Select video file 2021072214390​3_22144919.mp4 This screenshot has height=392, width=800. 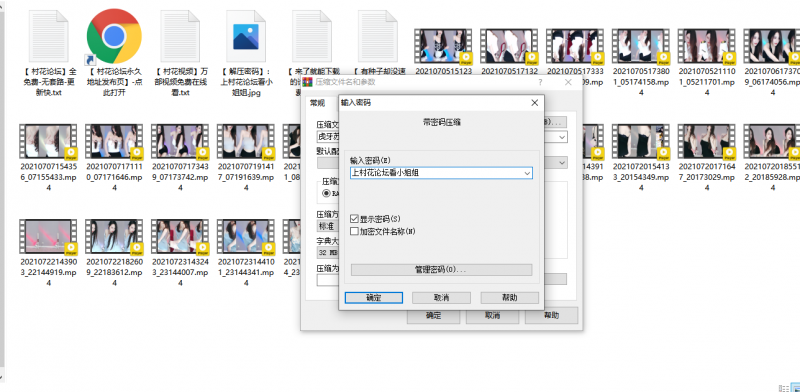48,237
